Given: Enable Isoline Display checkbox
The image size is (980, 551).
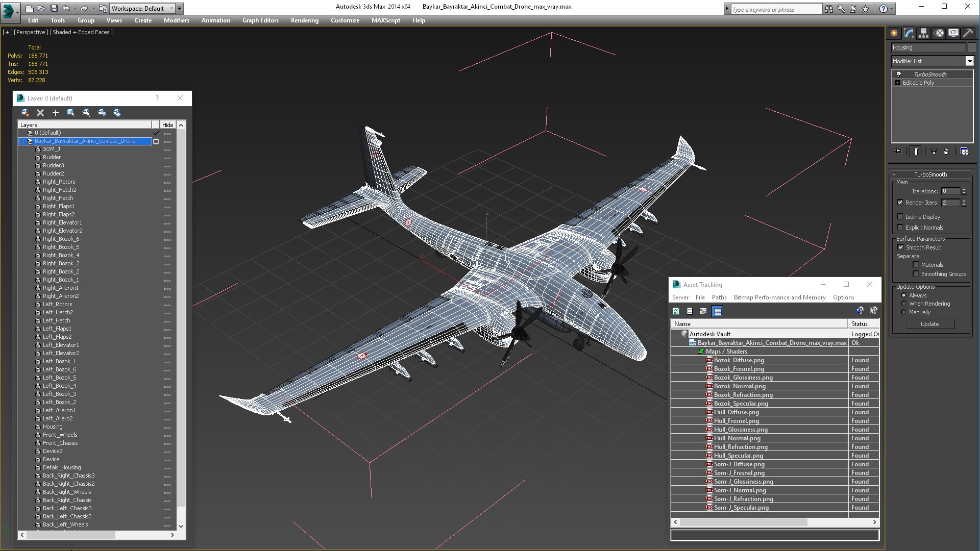Looking at the screenshot, I should [x=900, y=217].
